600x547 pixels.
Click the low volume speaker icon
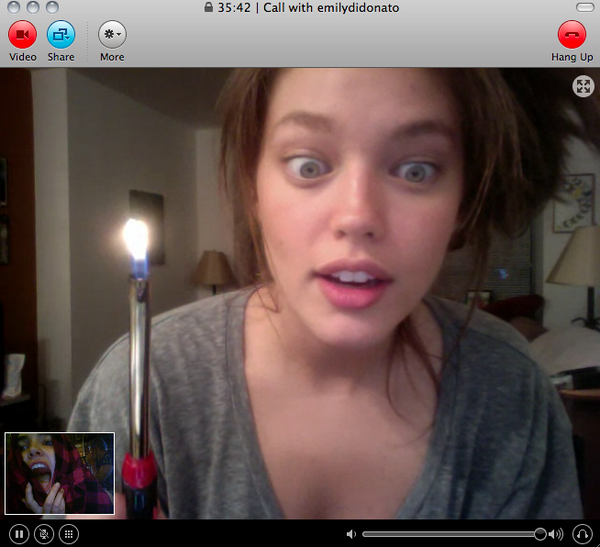351,534
